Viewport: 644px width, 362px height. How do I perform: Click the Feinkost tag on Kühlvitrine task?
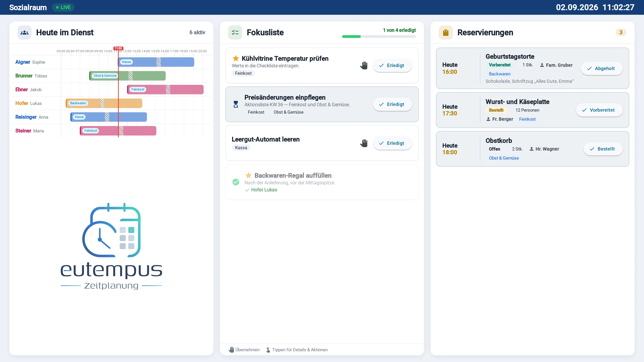pos(243,73)
